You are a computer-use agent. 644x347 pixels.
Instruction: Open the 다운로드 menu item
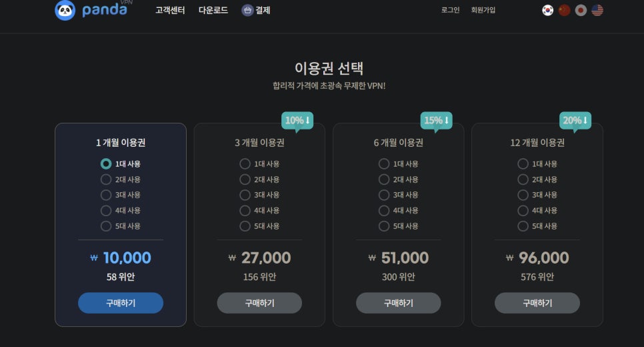point(213,10)
